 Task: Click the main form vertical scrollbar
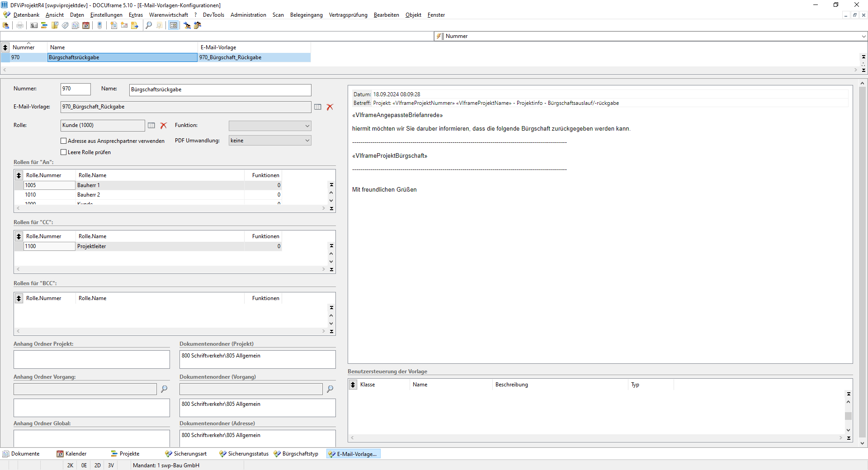(862, 263)
